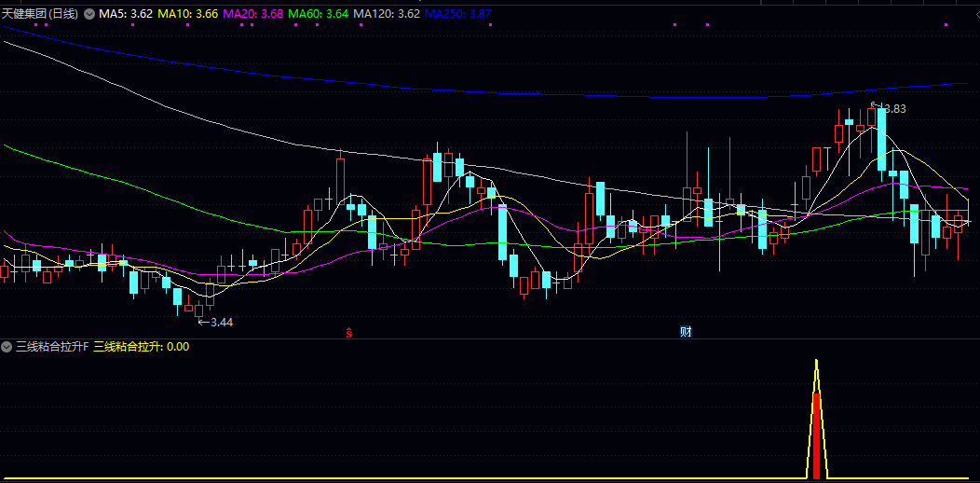Select the MA5: 3.62 label
This screenshot has height=483, width=980.
click(126, 14)
